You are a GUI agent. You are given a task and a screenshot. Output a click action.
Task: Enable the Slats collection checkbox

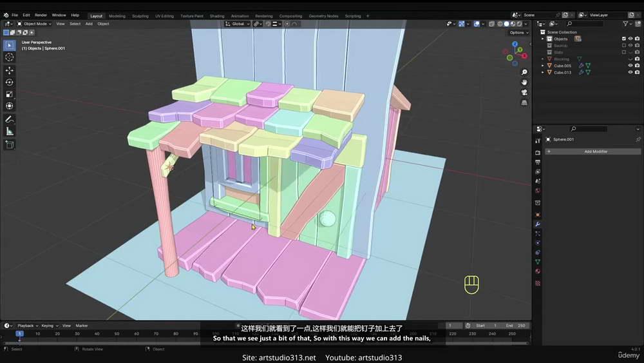click(x=624, y=52)
